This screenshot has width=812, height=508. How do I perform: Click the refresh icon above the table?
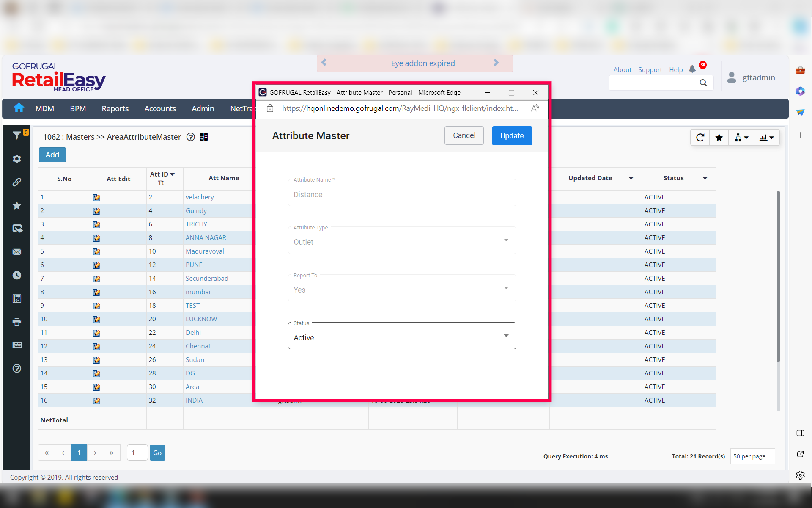pos(700,138)
